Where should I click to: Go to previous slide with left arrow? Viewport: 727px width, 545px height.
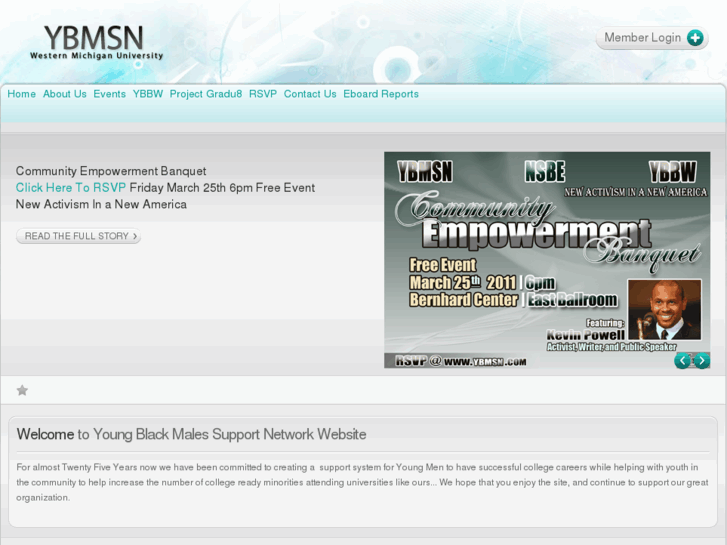(682, 360)
